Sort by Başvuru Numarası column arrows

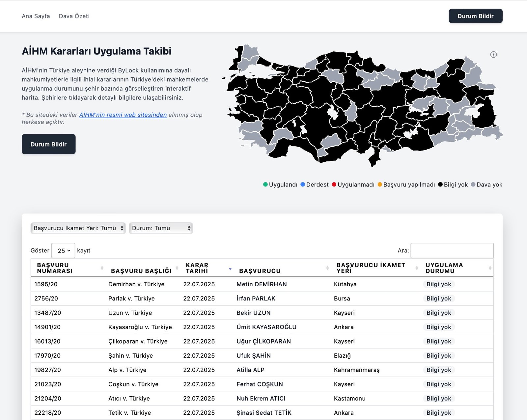point(102,268)
